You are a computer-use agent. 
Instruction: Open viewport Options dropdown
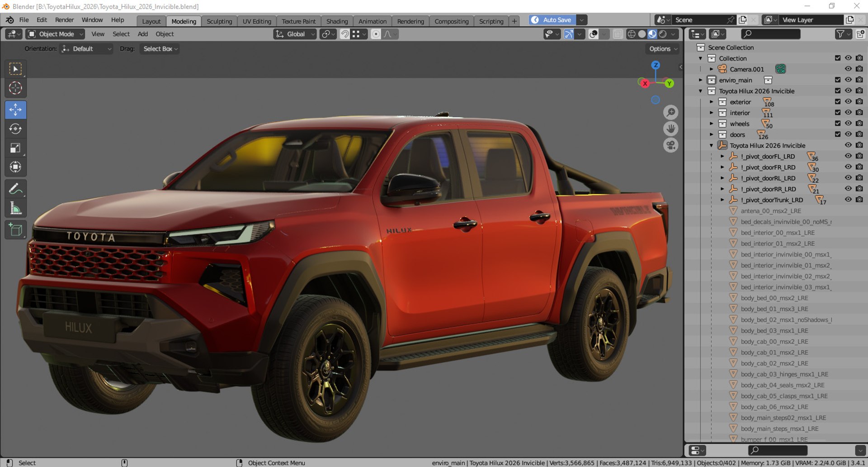tap(663, 49)
